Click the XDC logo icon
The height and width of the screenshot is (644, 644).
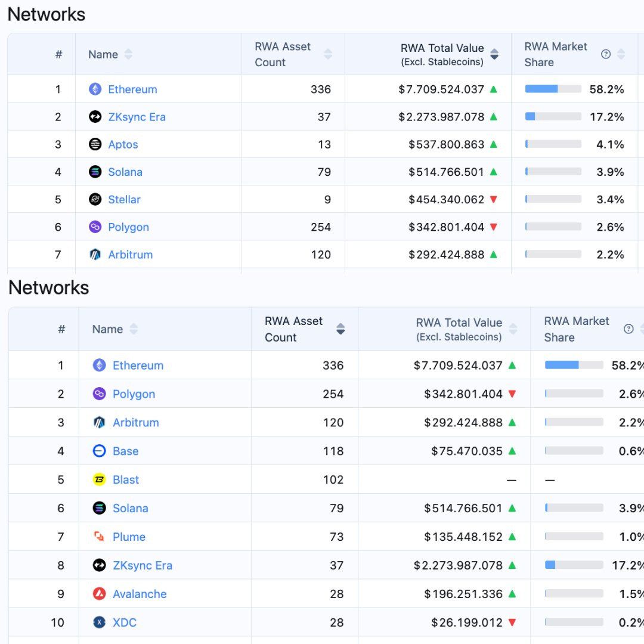pos(100,623)
